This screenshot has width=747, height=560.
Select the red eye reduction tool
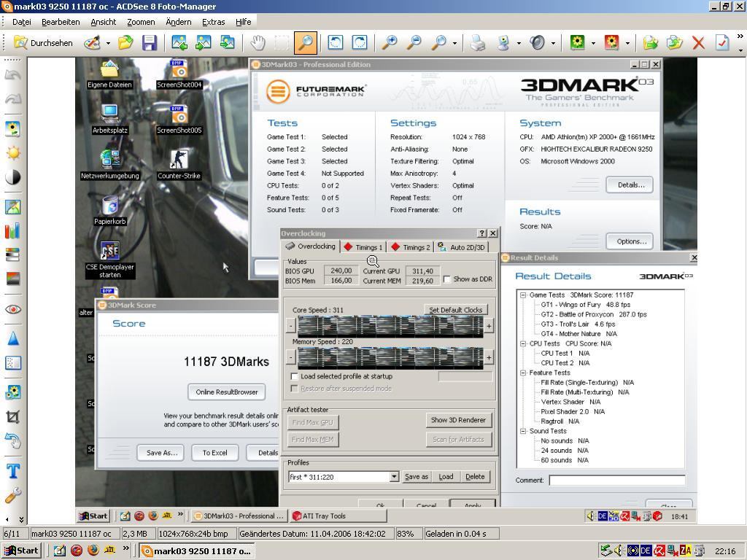(x=13, y=309)
